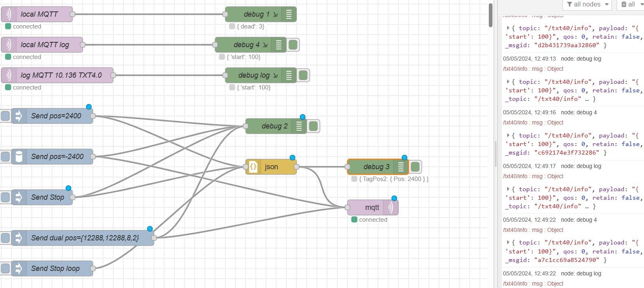Screen dimensions: 644x288
Task: Click the json node braces icon
Action: point(253,167)
